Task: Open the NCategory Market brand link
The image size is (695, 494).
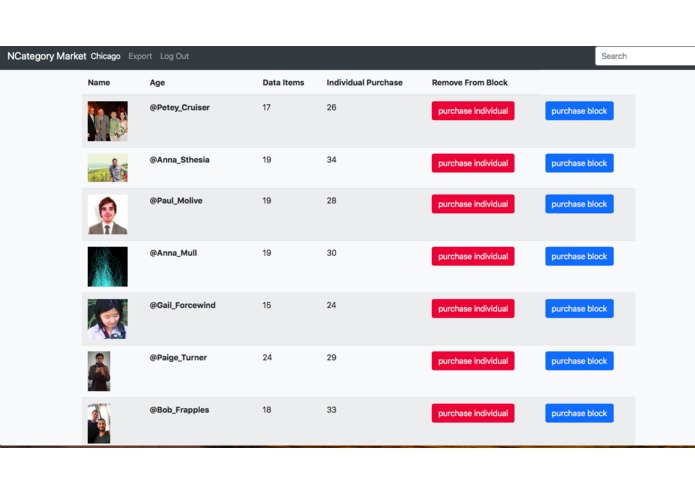Action: pyautogui.click(x=47, y=56)
